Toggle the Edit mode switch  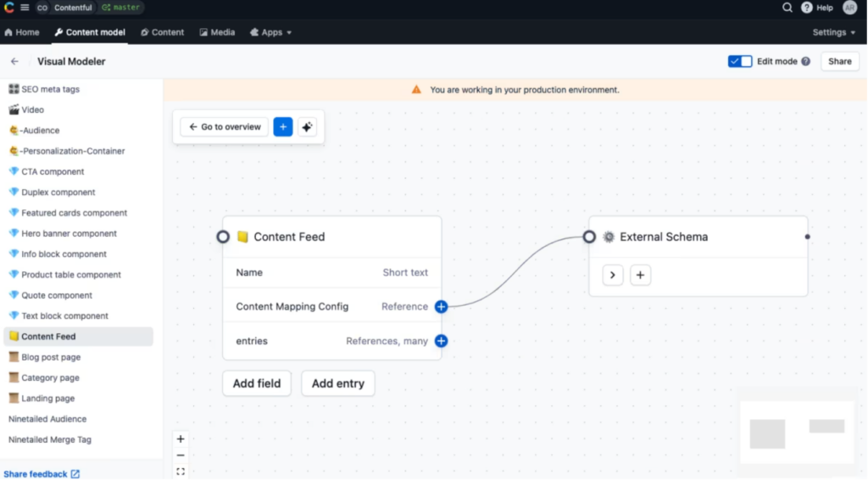(739, 62)
